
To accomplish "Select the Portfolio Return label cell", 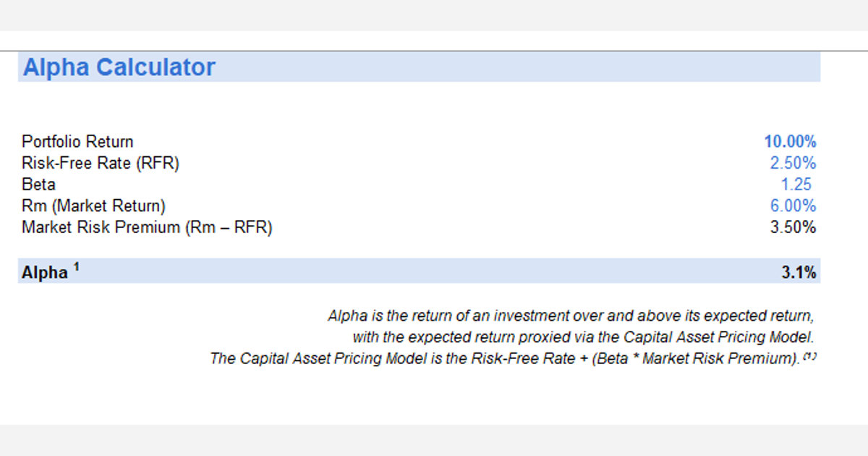I will tap(77, 142).
